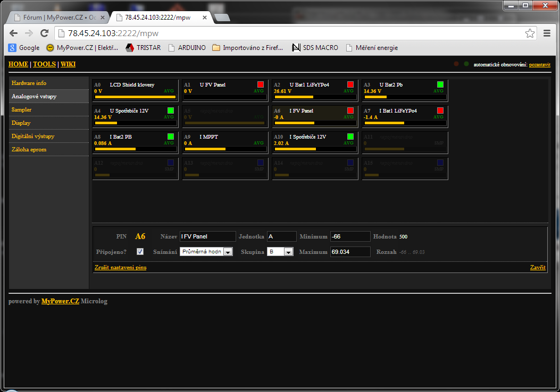Close the 78.45.24.103:2222/mpw tab

(205, 18)
